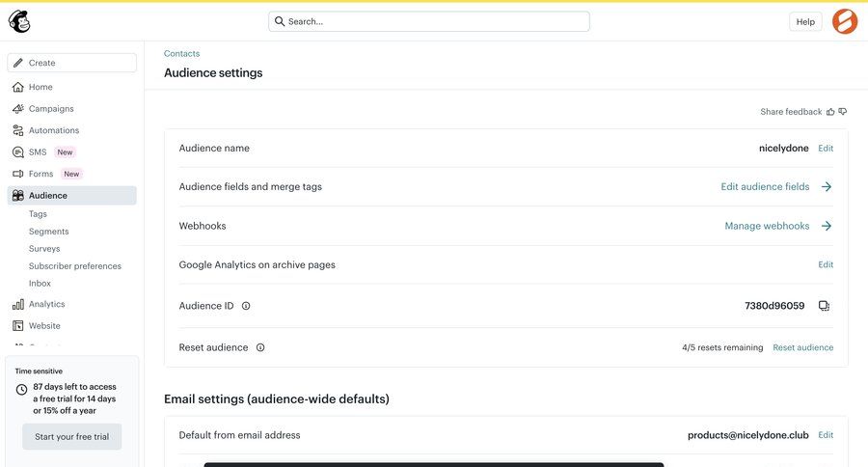Click the Help button
The height and width of the screenshot is (467, 868).
805,21
